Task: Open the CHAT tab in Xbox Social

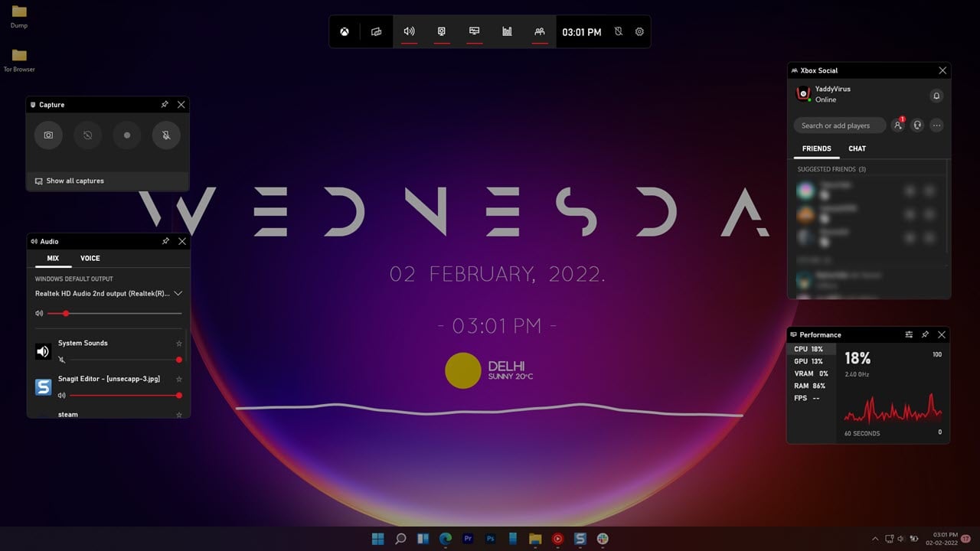Action: tap(857, 148)
